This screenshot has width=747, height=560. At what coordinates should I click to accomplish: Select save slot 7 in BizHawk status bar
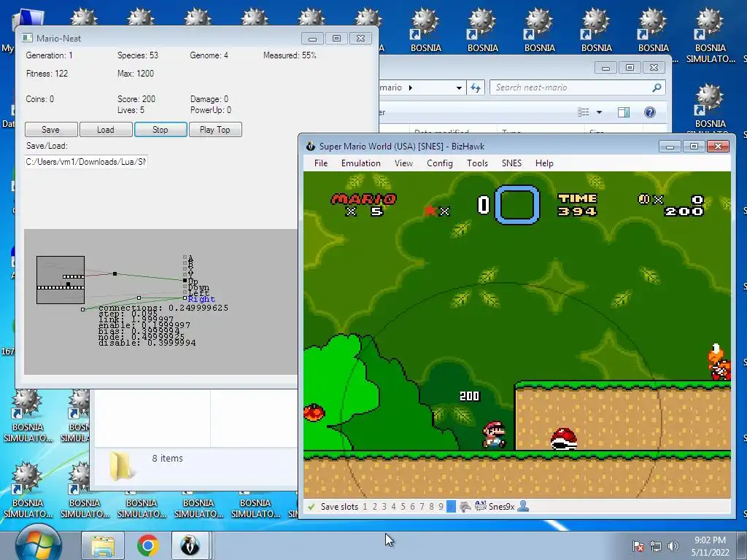pyautogui.click(x=422, y=507)
